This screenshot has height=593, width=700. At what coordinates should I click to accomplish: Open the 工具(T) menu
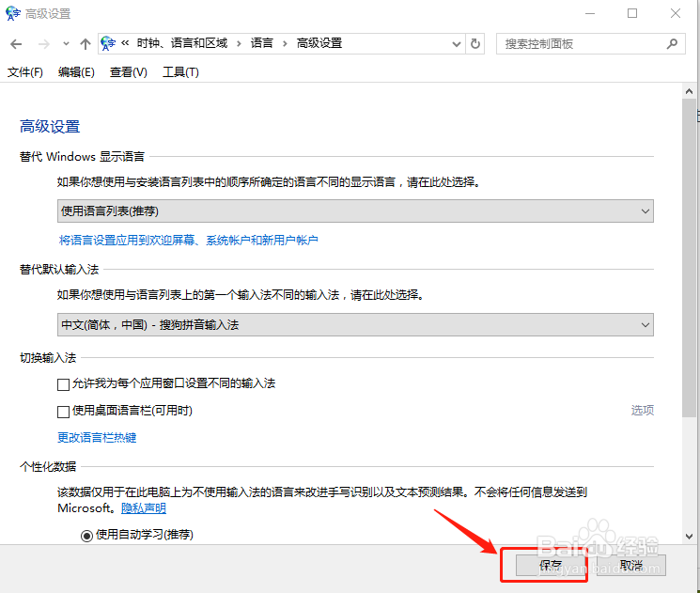point(180,71)
